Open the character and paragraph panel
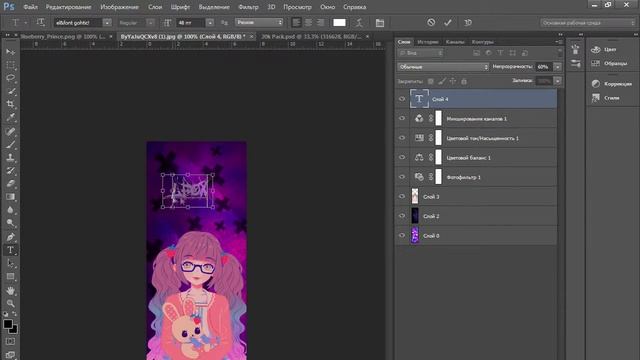Screen dimensions: 640x360 [x=380, y=23]
